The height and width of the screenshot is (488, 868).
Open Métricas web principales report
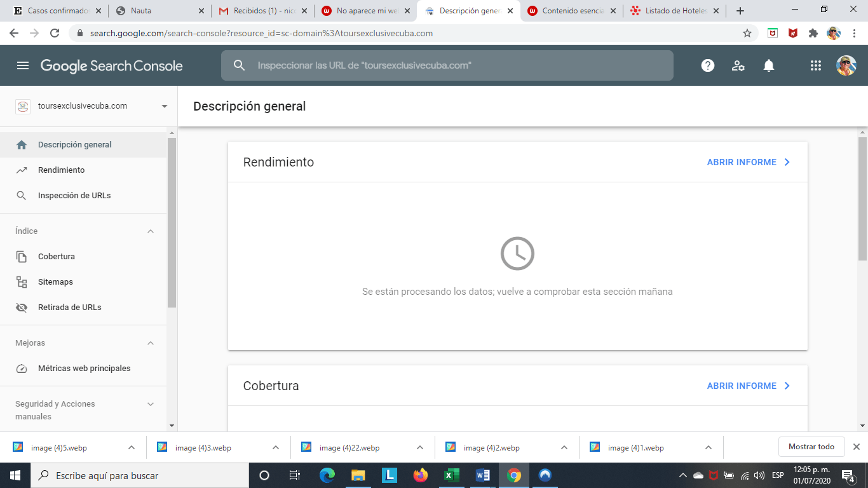83,369
